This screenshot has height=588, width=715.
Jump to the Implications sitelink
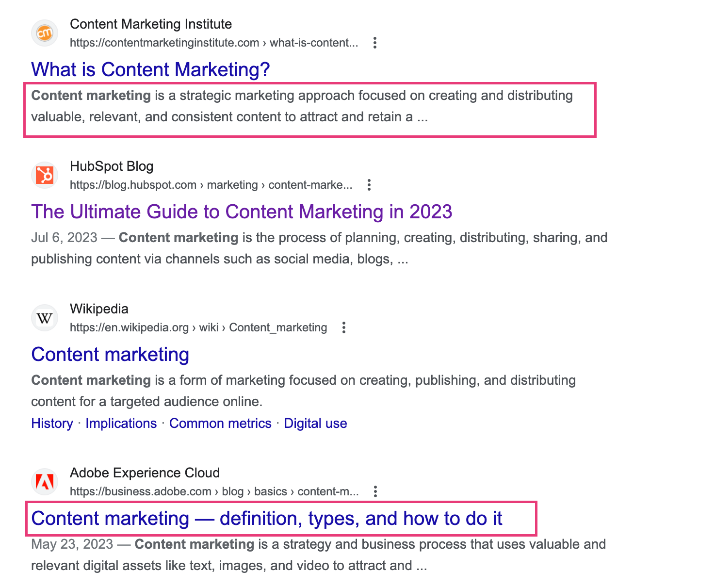coord(121,423)
